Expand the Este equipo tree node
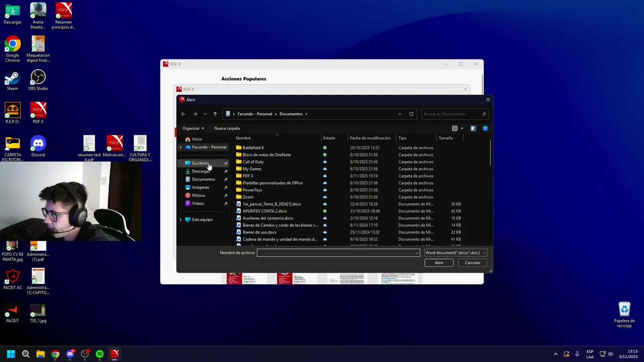The image size is (644, 362). pyautogui.click(x=181, y=220)
